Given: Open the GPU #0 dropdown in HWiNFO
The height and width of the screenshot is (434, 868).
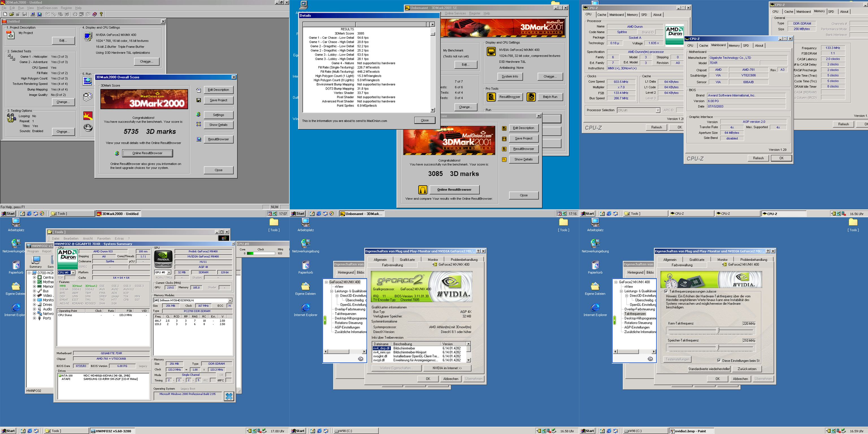Looking at the screenshot, I should pos(169,272).
